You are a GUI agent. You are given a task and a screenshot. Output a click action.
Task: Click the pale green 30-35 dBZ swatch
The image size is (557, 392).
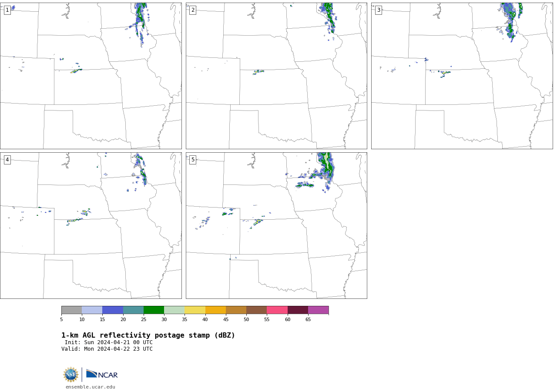point(174,310)
